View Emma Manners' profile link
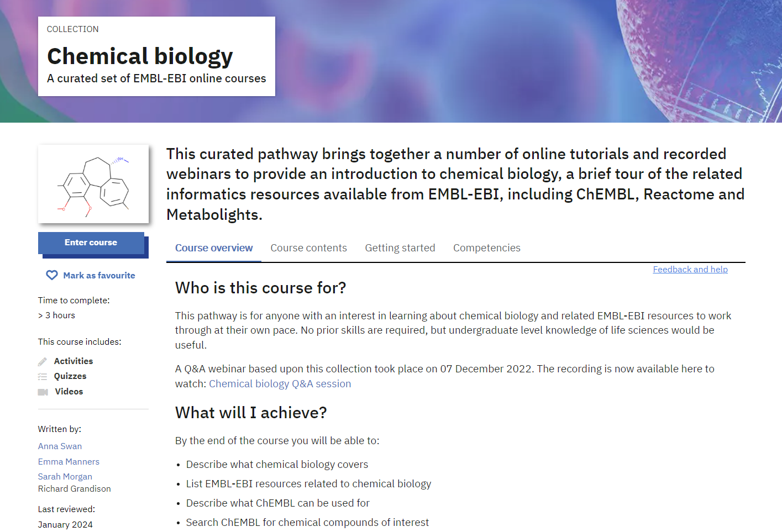Image resolution: width=782 pixels, height=532 pixels. (69, 461)
